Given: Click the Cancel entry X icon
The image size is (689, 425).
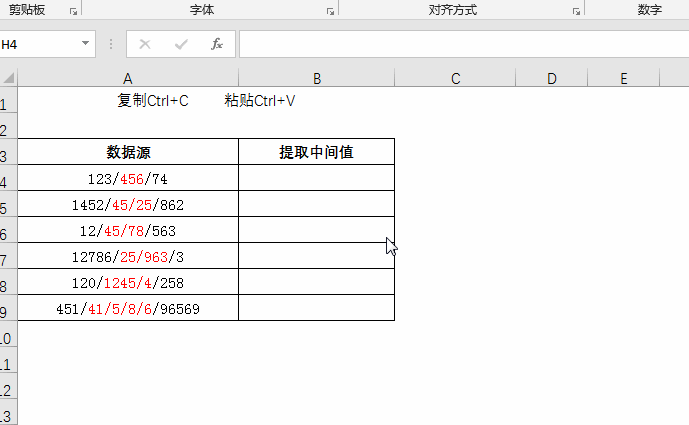Looking at the screenshot, I should (145, 44).
